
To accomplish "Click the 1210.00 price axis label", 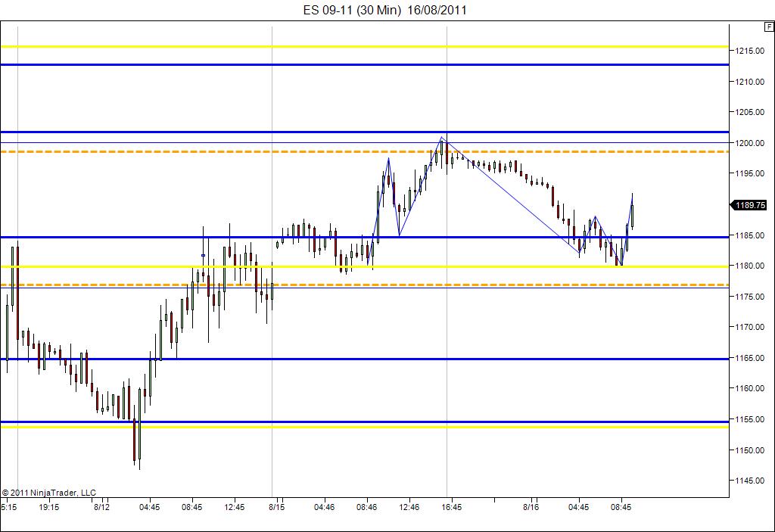I will tap(749, 82).
